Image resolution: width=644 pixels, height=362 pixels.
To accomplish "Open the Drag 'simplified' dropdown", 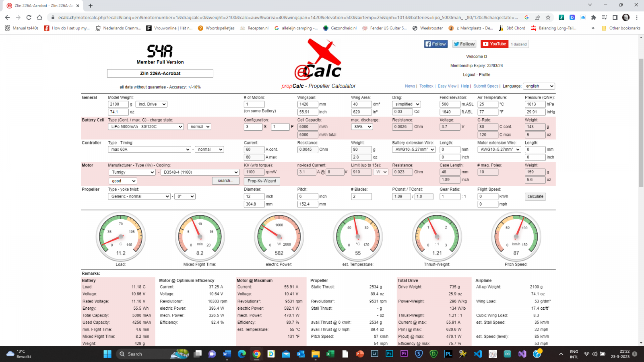I will pyautogui.click(x=407, y=104).
